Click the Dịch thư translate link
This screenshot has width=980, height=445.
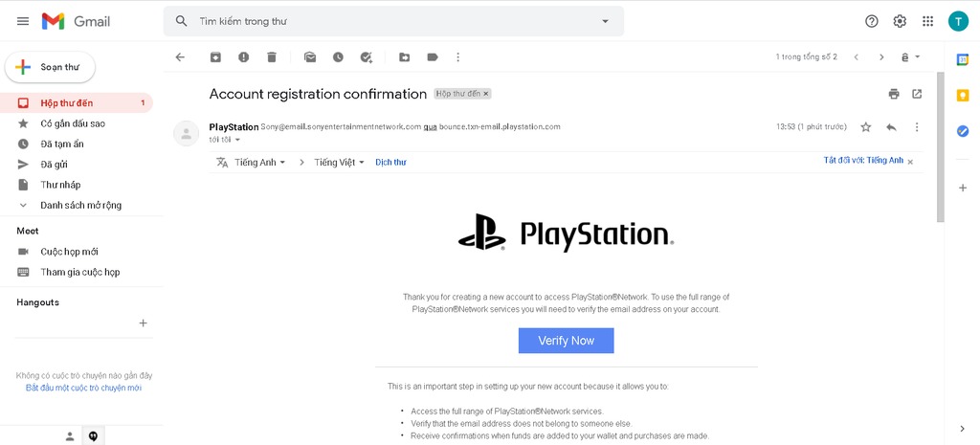coord(390,163)
